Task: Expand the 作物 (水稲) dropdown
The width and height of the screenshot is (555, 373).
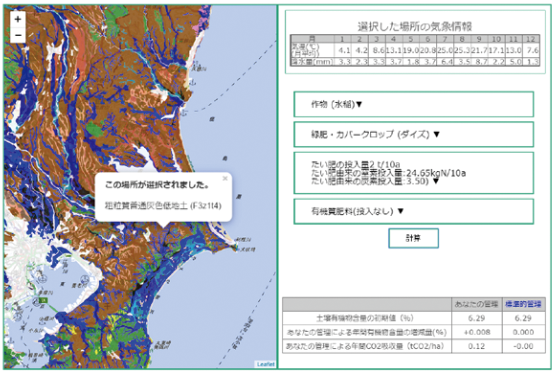Action: tap(413, 104)
